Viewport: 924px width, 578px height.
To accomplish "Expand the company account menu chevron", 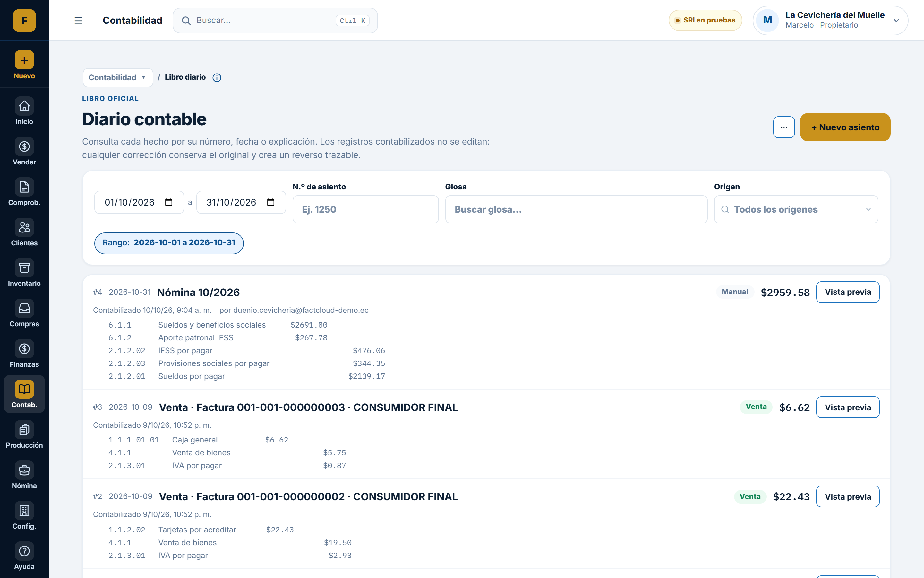I will point(896,21).
